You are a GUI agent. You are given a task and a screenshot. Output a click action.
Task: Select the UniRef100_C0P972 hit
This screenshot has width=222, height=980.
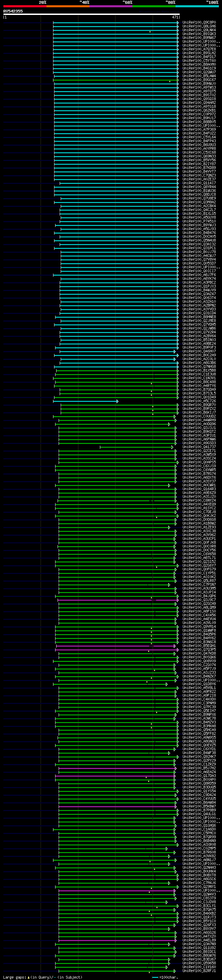[x=199, y=114]
